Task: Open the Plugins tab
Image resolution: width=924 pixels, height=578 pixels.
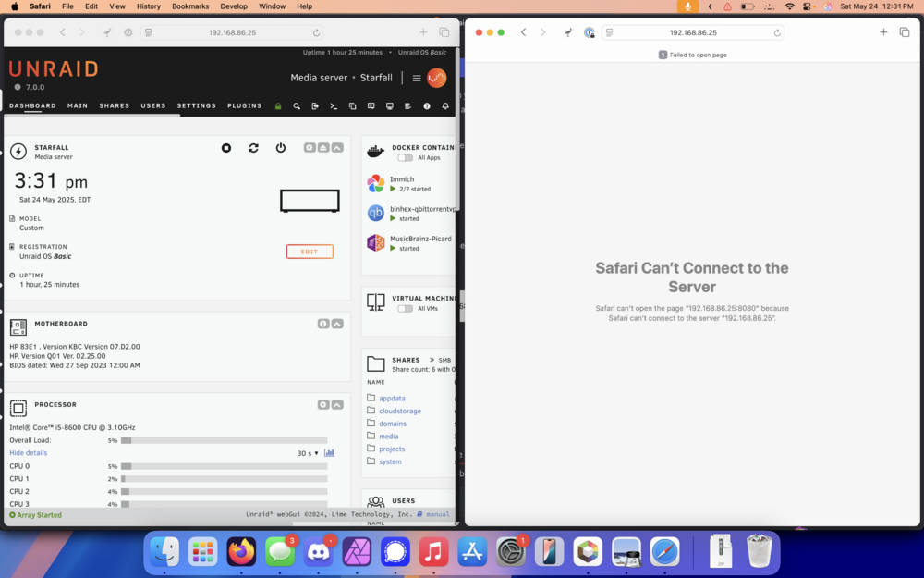Action: tap(245, 106)
